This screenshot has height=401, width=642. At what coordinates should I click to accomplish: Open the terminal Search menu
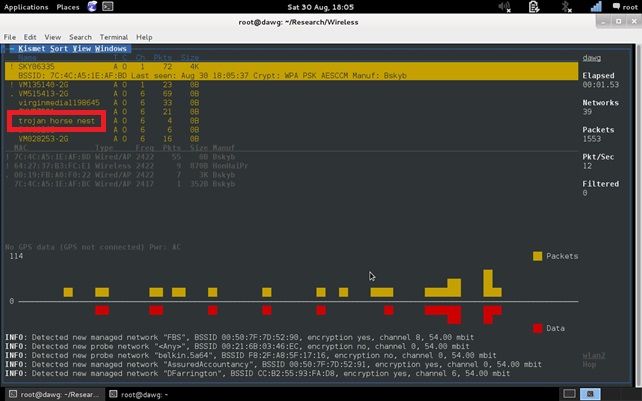pyautogui.click(x=80, y=37)
